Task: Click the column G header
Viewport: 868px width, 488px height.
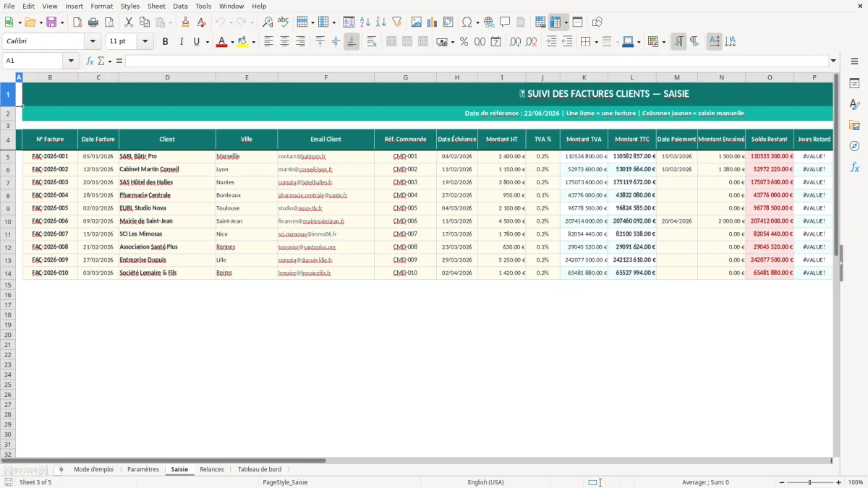Action: click(x=405, y=77)
